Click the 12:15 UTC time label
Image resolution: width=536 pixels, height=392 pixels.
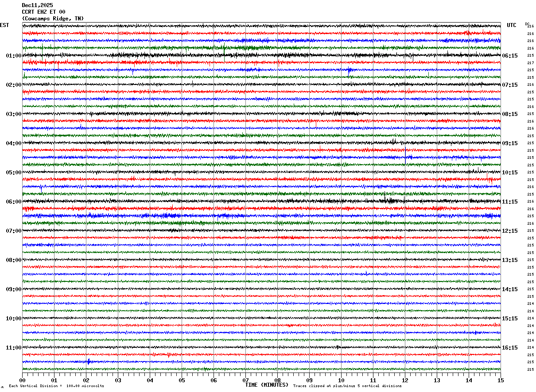(510, 231)
